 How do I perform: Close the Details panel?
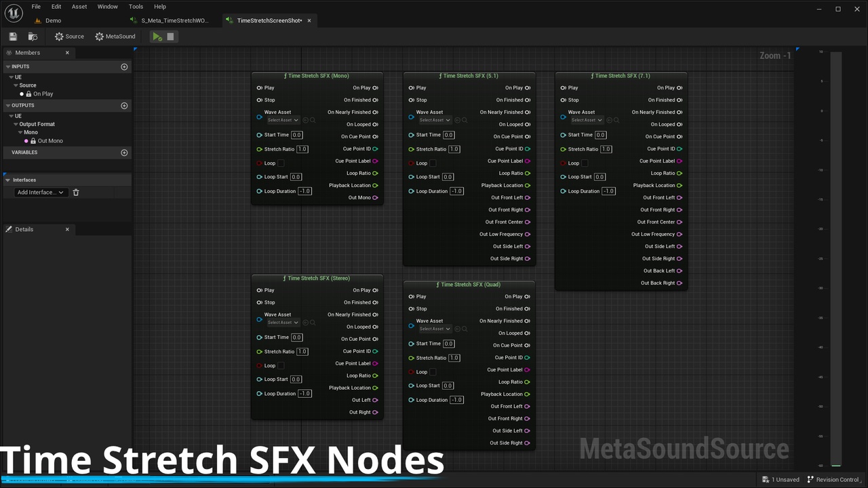tap(67, 230)
